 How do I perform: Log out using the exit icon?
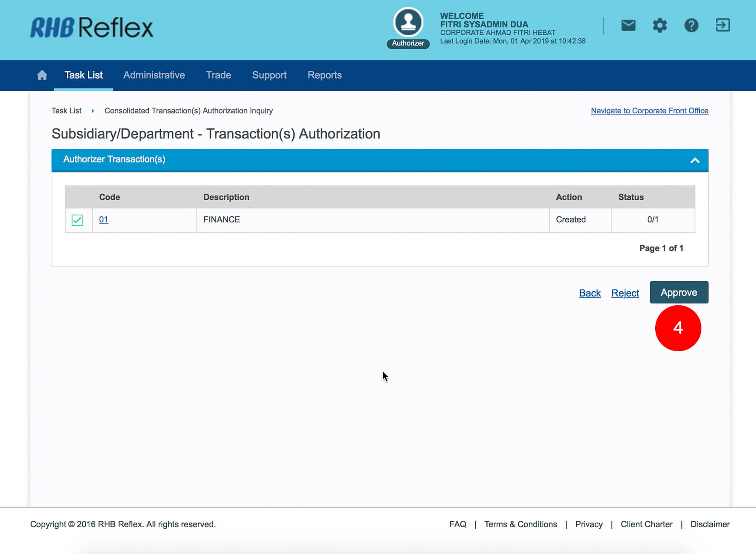(x=722, y=25)
